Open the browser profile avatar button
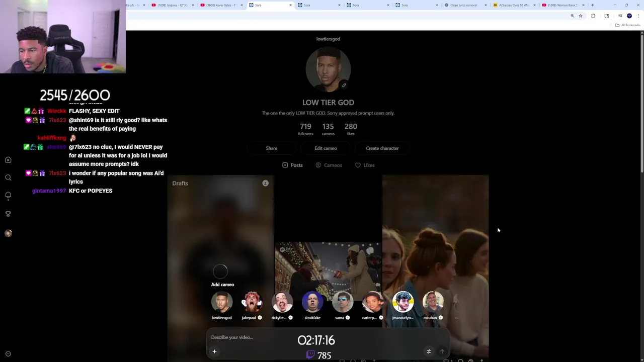Image resolution: width=644 pixels, height=362 pixels. (x=629, y=16)
